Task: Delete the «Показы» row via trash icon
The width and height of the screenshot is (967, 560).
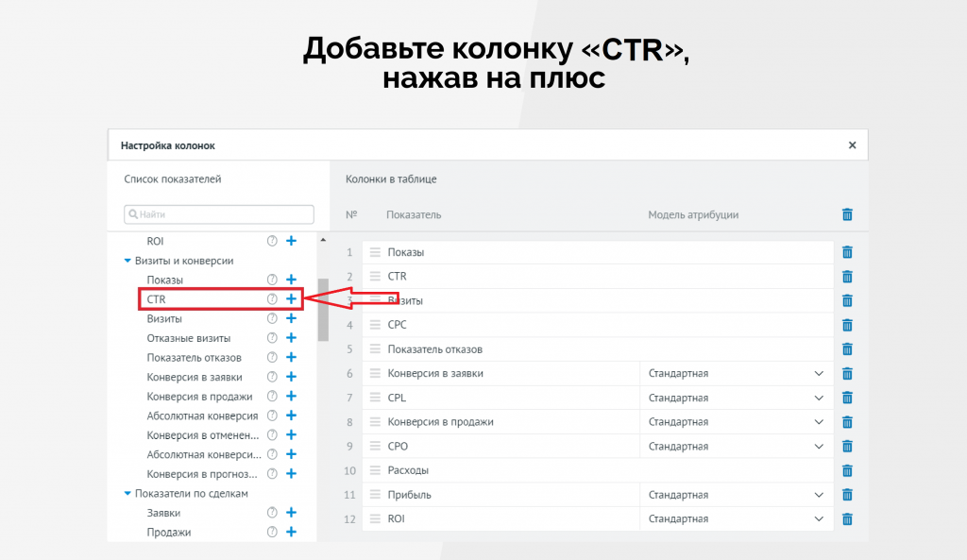Action: point(847,252)
